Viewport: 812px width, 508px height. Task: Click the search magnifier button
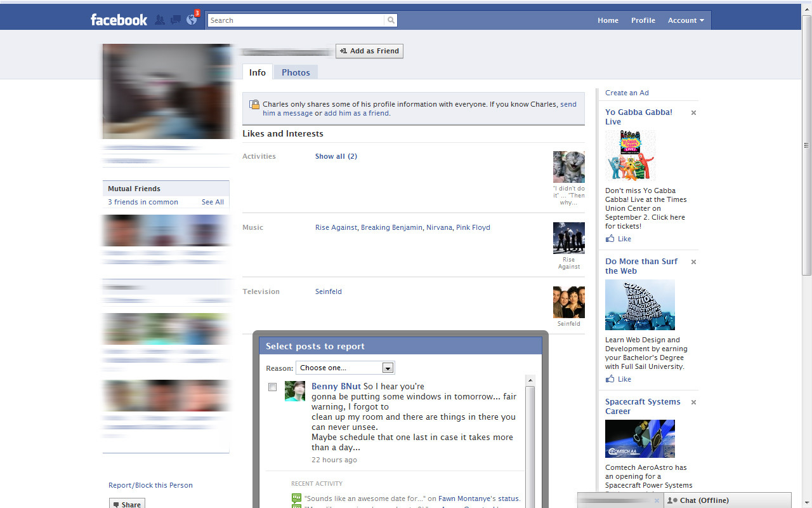point(391,20)
